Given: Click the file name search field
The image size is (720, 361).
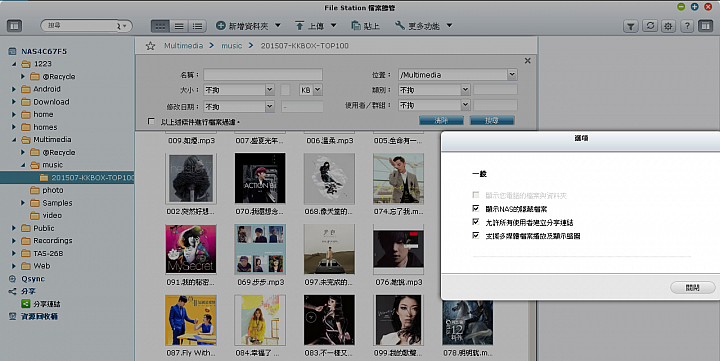Looking at the screenshot, I should coord(263,75).
